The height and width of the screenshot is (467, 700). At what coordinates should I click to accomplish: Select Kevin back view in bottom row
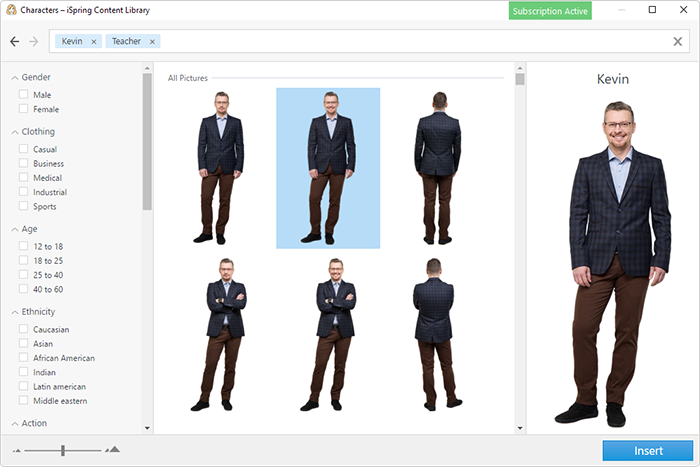click(x=436, y=334)
